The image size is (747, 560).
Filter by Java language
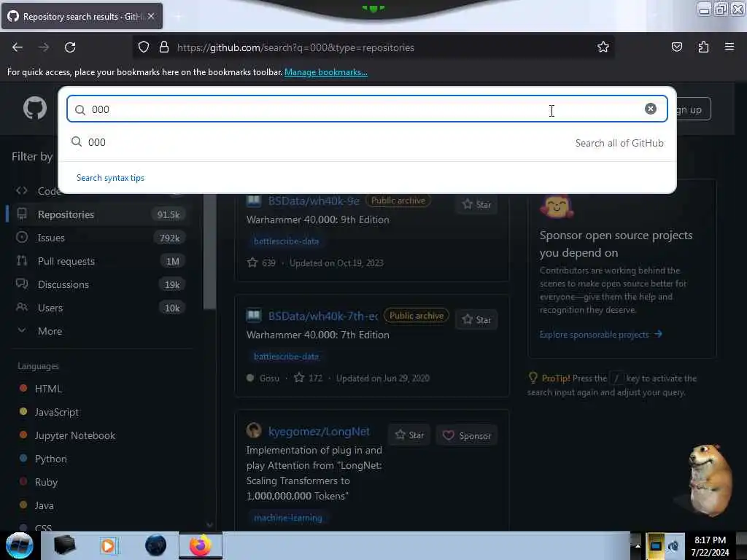[44, 505]
